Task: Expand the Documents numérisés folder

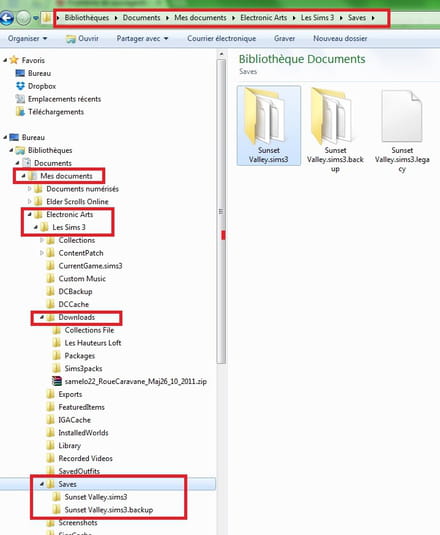Action: tap(29, 189)
